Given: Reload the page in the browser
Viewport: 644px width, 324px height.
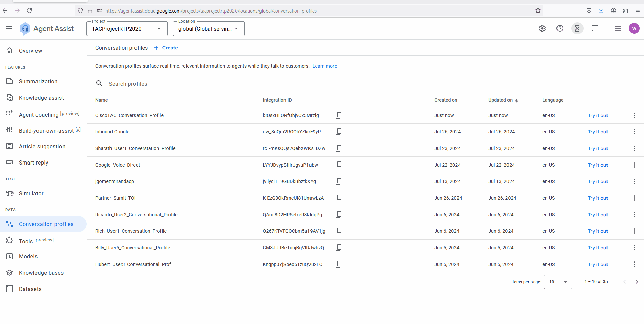Looking at the screenshot, I should tap(29, 10).
